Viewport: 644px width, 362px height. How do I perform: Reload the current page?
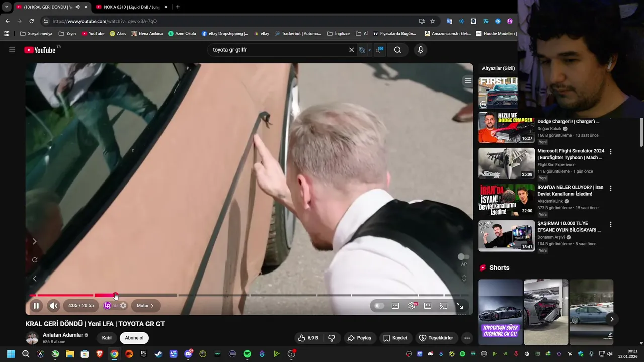pyautogui.click(x=31, y=21)
